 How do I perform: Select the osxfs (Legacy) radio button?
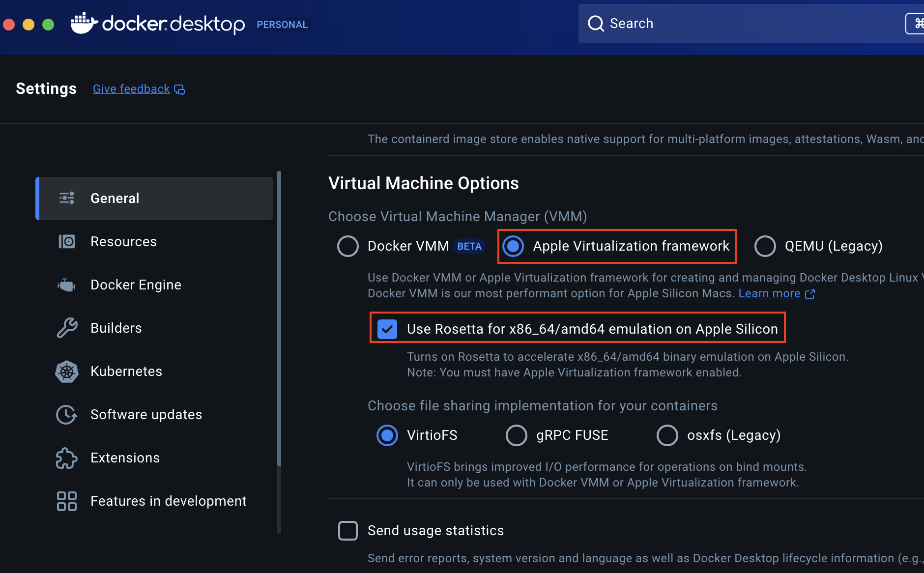click(x=667, y=435)
